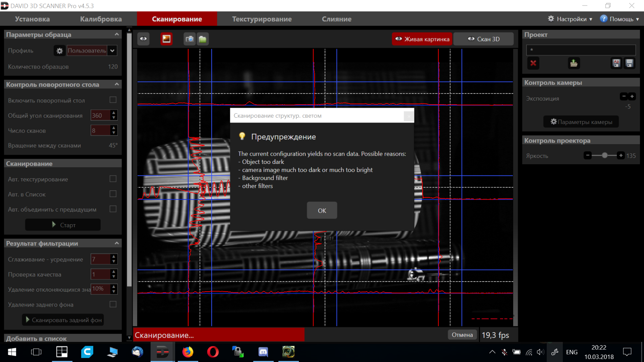The height and width of the screenshot is (362, 644).
Task: Click the red-highlighted image icon in viewer toolbar
Action: coord(167,39)
